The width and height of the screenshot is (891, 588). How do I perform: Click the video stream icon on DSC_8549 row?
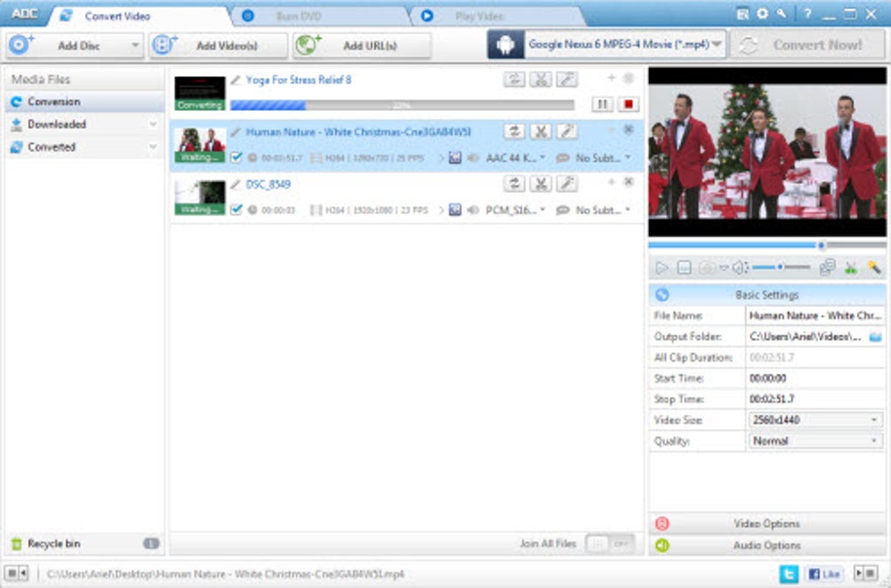(454, 211)
